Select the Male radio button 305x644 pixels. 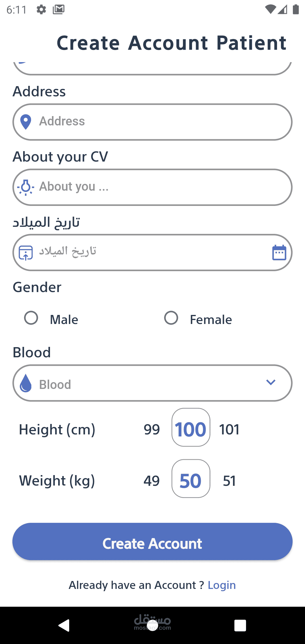(x=31, y=318)
